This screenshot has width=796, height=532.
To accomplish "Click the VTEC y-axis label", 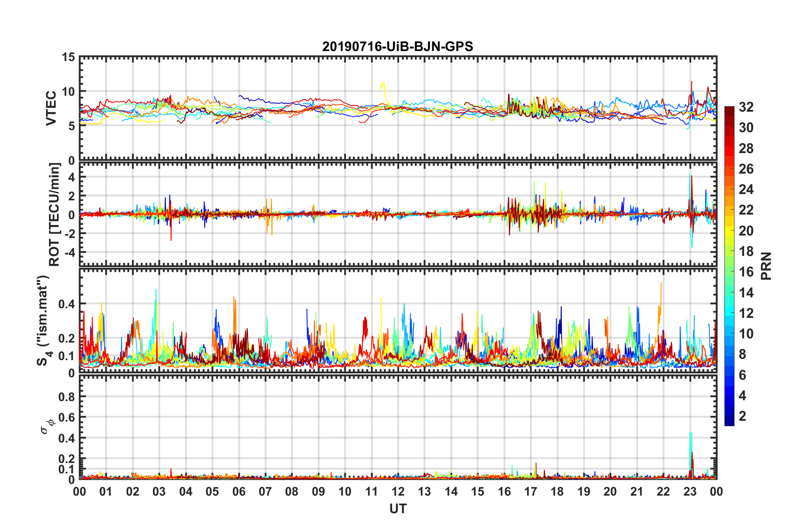I will [51, 108].
